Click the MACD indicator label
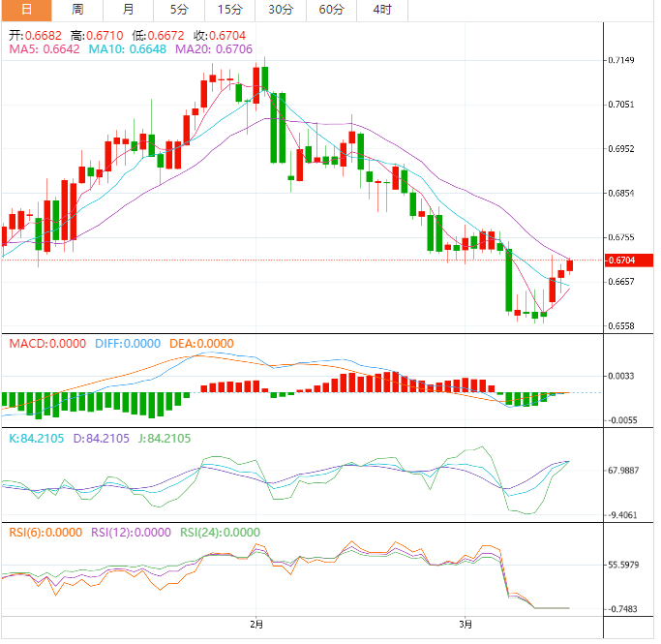This screenshot has height=644, width=661. (46, 344)
